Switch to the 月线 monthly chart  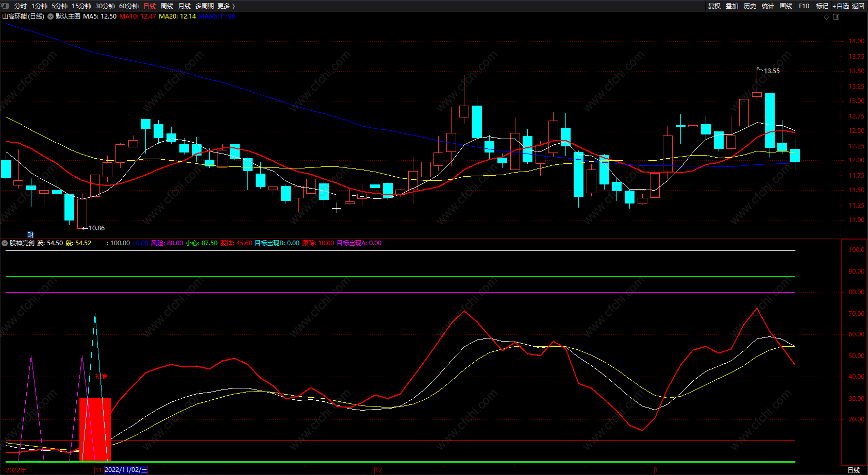(x=185, y=6)
